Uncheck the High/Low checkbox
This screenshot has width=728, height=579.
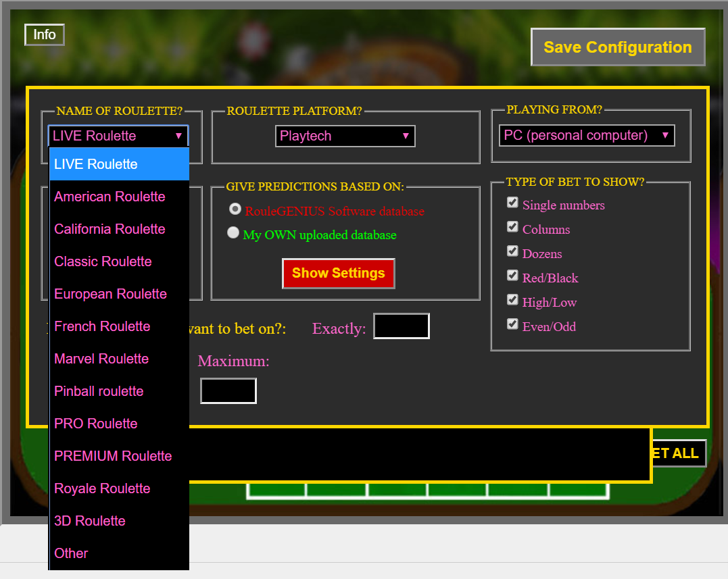tap(512, 300)
